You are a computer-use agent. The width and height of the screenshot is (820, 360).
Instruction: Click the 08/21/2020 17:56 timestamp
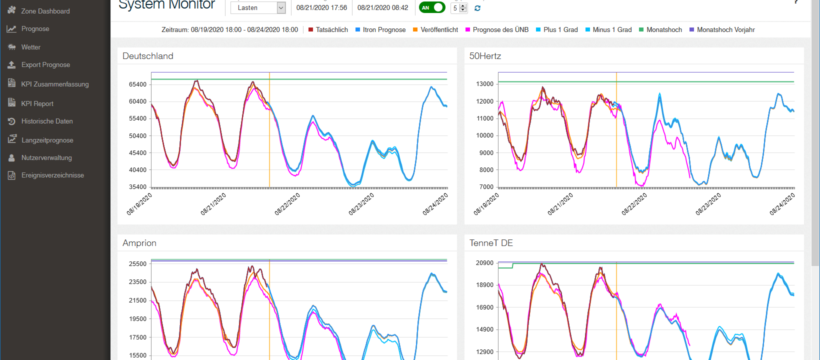[x=322, y=8]
